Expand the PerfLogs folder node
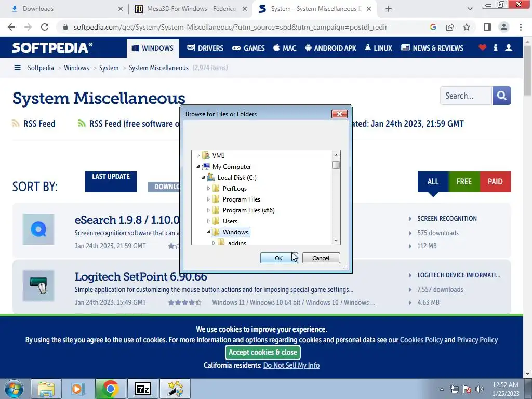 [209, 188]
